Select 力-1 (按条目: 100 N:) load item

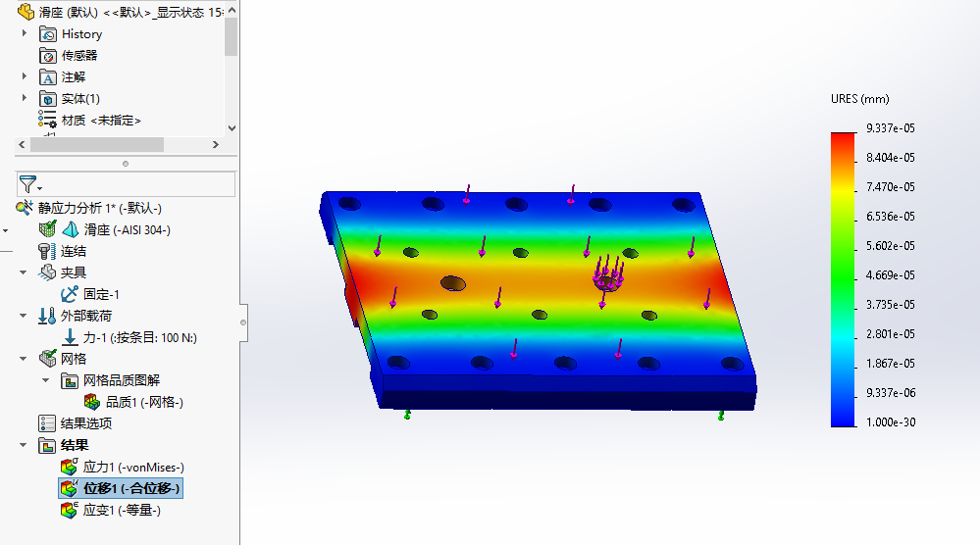click(x=140, y=338)
